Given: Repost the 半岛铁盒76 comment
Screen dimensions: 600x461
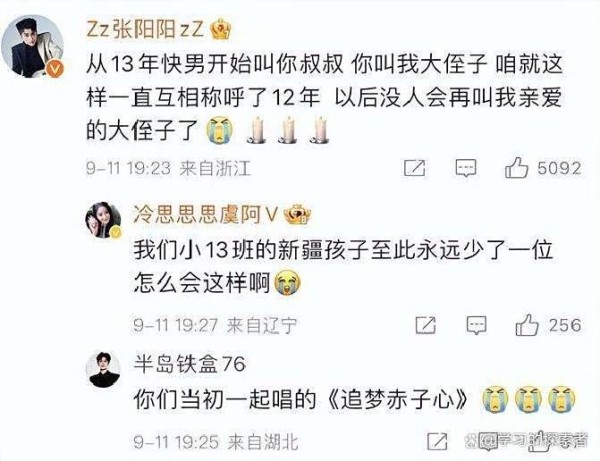Looking at the screenshot, I should [437, 441].
